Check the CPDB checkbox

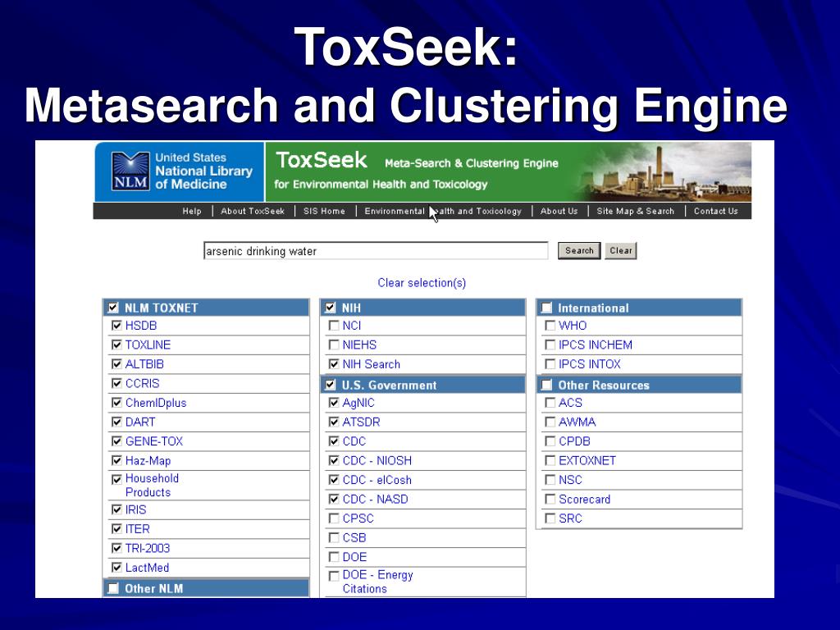(x=550, y=441)
